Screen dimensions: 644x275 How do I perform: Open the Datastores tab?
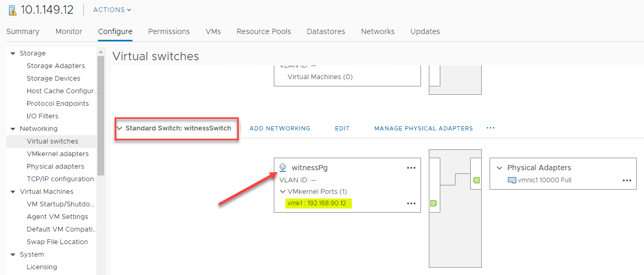(326, 31)
